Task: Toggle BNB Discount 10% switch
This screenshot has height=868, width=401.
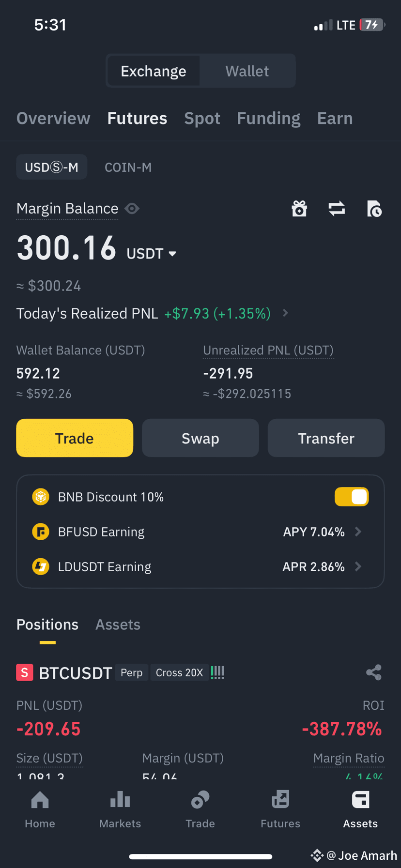Action: coord(352,497)
